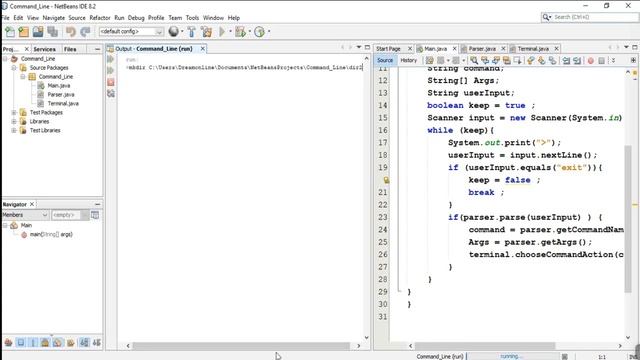
Task: Click the Output settings icon below stop
Action: coord(111,93)
